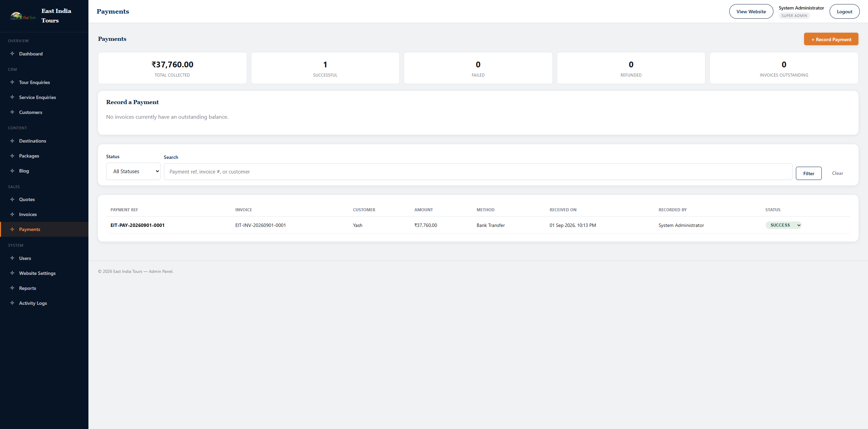
Task: Click customer name Yash
Action: click(357, 225)
